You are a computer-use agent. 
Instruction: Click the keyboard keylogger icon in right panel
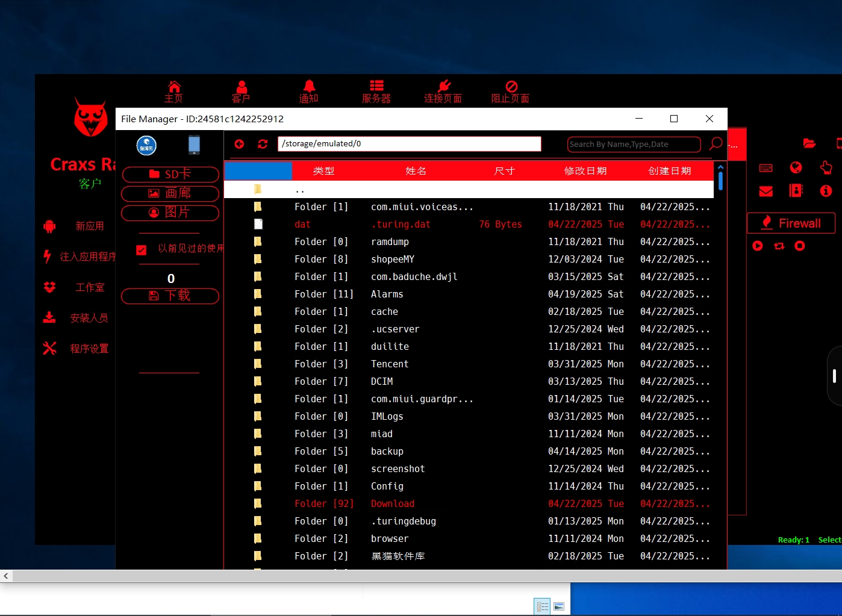pos(766,168)
